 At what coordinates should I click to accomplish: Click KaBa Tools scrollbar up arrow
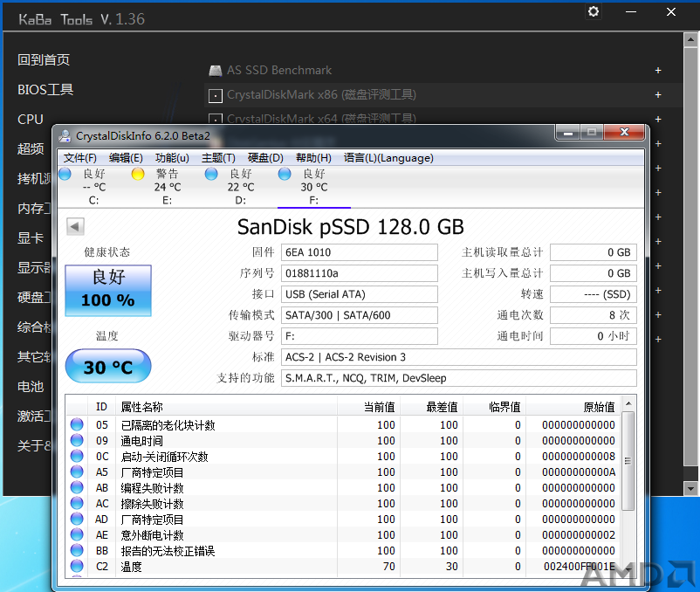[690, 39]
